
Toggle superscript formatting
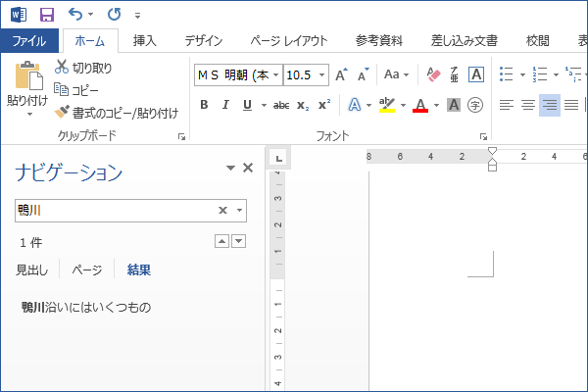pos(324,105)
